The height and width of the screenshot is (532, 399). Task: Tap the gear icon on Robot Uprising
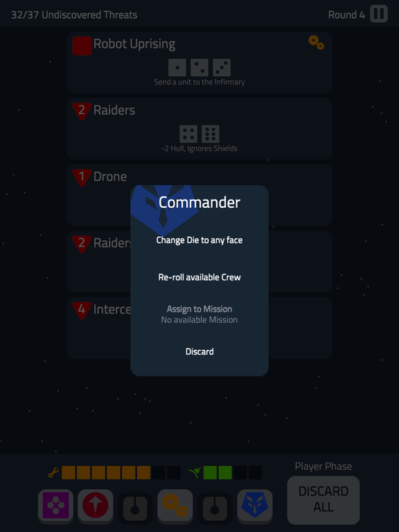coord(316,42)
